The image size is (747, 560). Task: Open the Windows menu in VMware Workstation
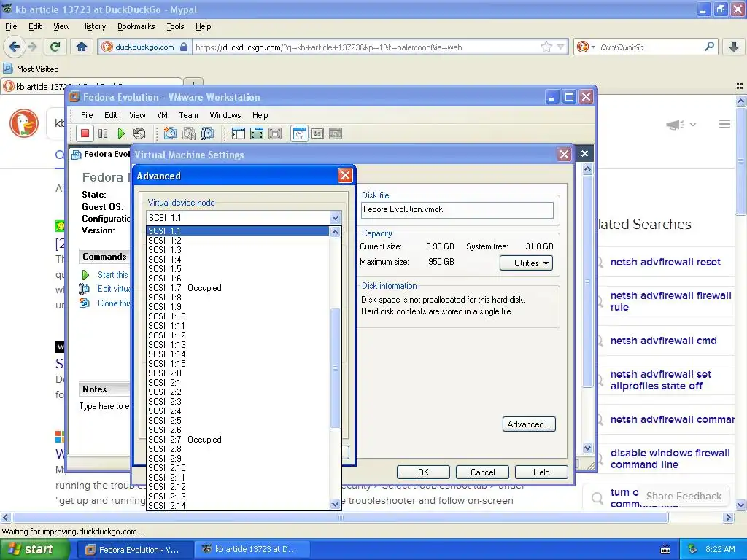click(x=225, y=115)
